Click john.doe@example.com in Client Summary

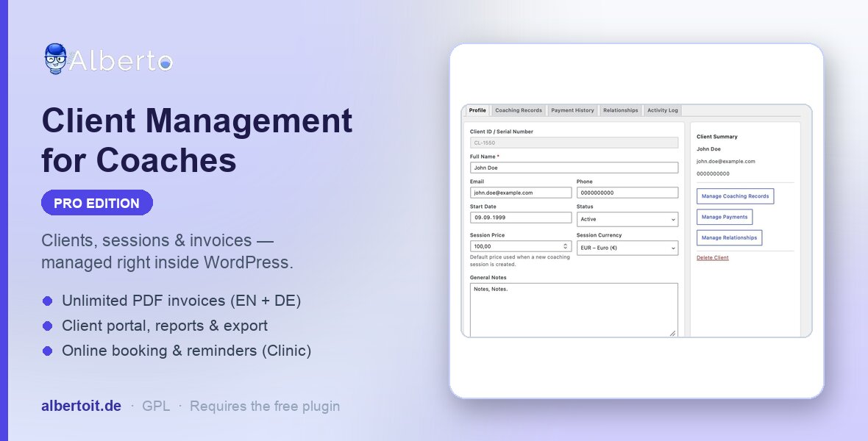coord(726,162)
